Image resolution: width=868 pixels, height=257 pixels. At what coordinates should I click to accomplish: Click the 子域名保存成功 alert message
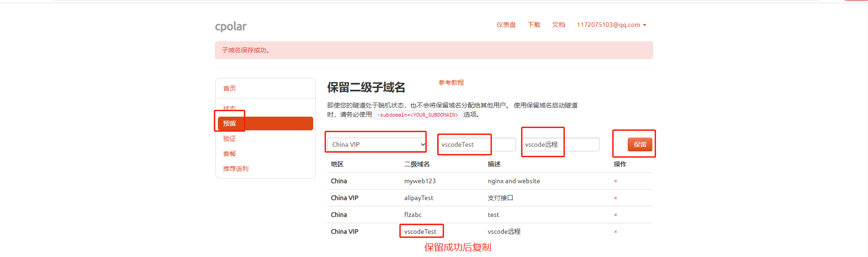[x=434, y=50]
